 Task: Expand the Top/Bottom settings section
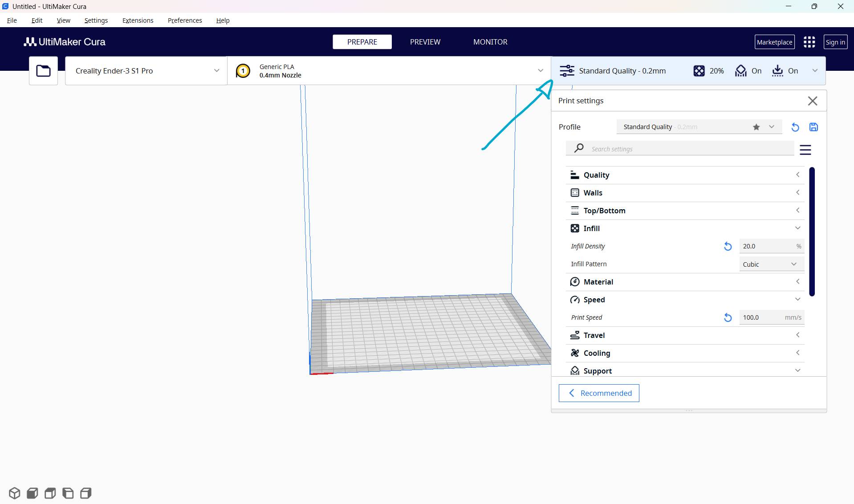(685, 211)
